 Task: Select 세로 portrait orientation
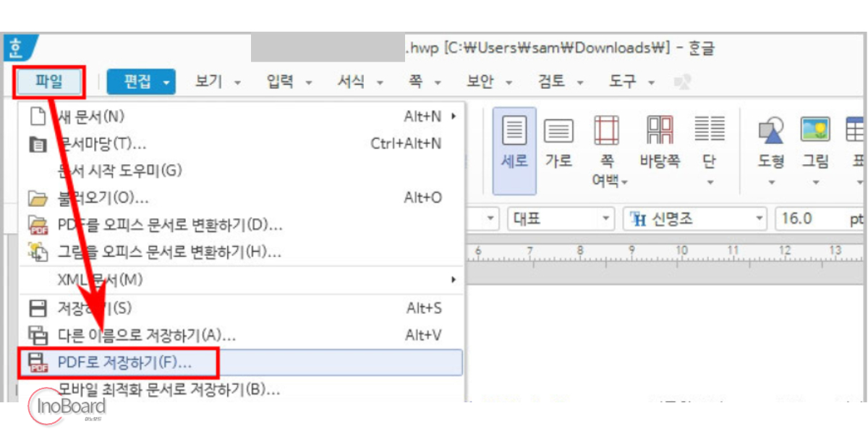coord(514,150)
